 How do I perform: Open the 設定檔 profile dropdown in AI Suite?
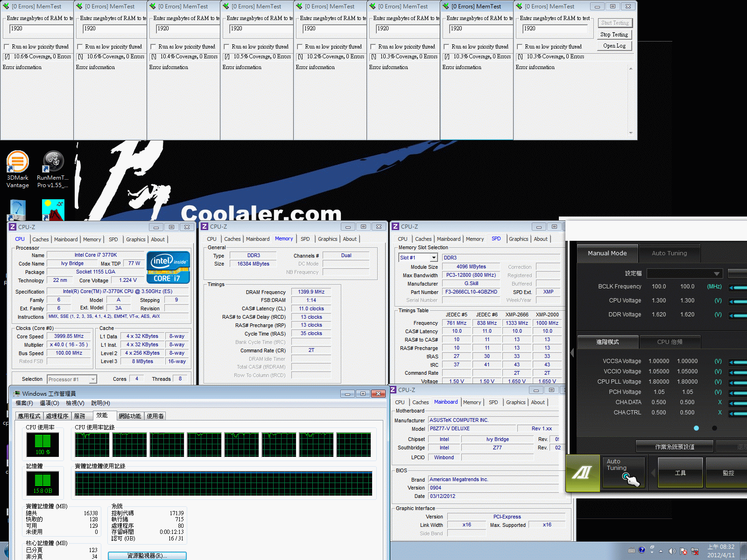click(x=685, y=273)
